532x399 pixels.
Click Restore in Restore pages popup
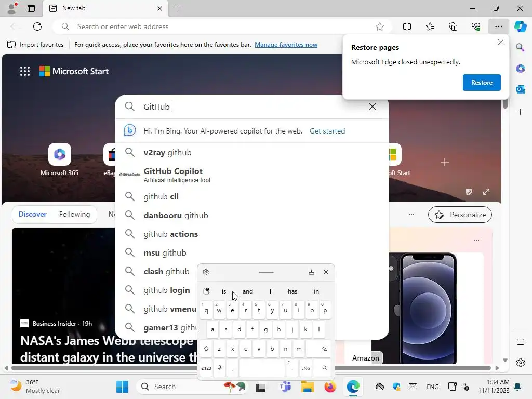(482, 83)
